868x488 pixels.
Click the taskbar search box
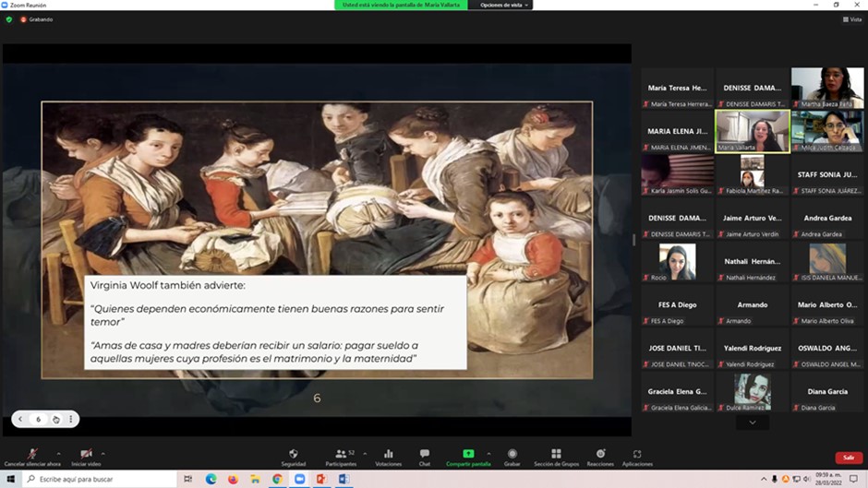click(x=100, y=479)
